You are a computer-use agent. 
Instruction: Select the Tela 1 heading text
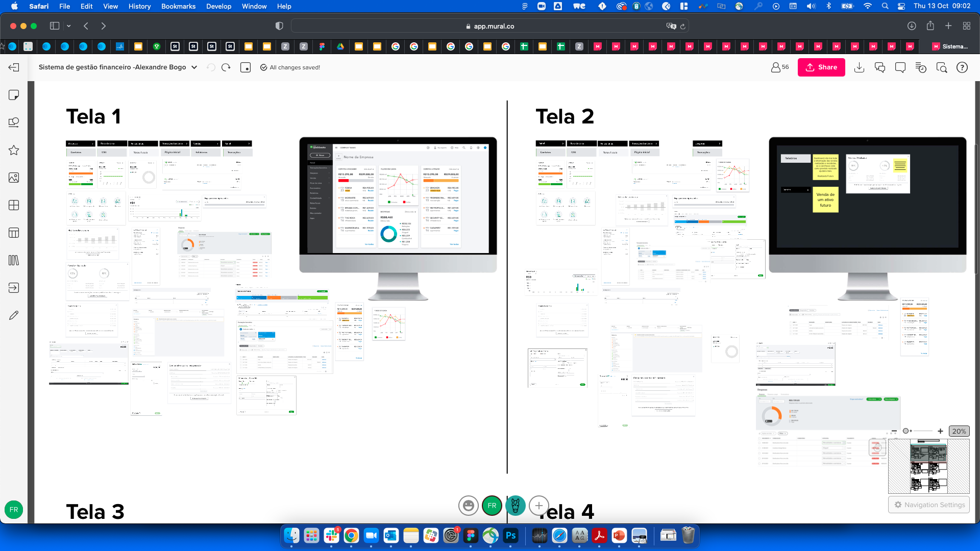(93, 116)
